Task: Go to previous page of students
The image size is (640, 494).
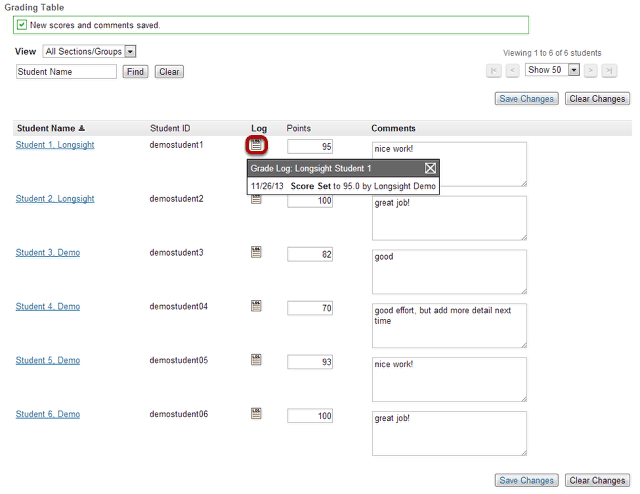Action: coord(512,71)
